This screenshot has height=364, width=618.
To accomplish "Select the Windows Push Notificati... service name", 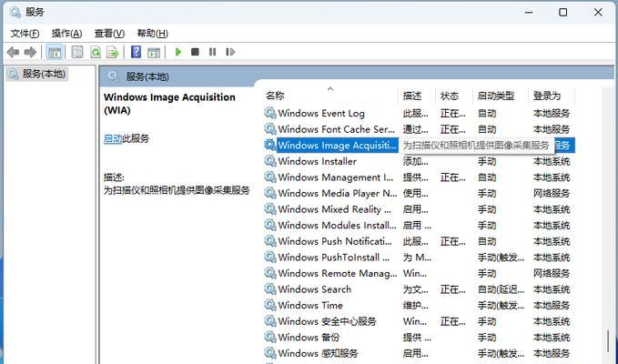I will click(x=335, y=241).
